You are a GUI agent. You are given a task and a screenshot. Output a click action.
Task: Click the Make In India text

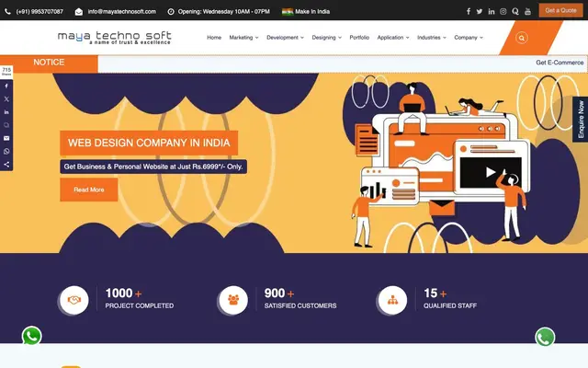click(312, 12)
